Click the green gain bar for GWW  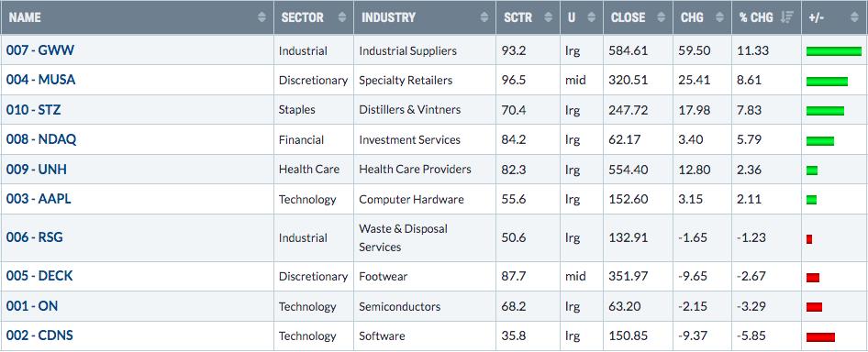click(834, 51)
